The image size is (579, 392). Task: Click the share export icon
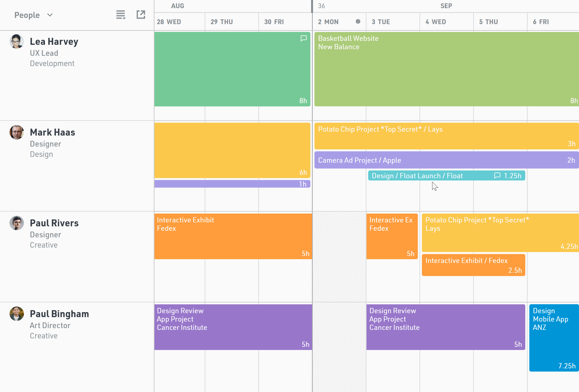(141, 15)
